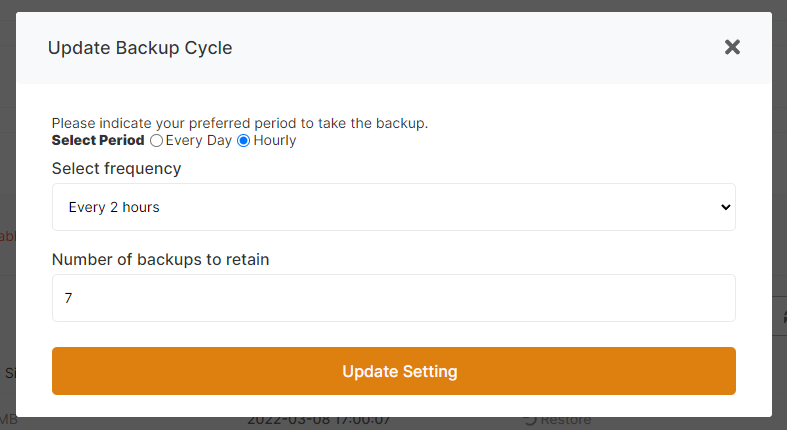The width and height of the screenshot is (787, 430).
Task: Click the 2022-03-08 backup timestamp
Action: pyautogui.click(x=320, y=422)
